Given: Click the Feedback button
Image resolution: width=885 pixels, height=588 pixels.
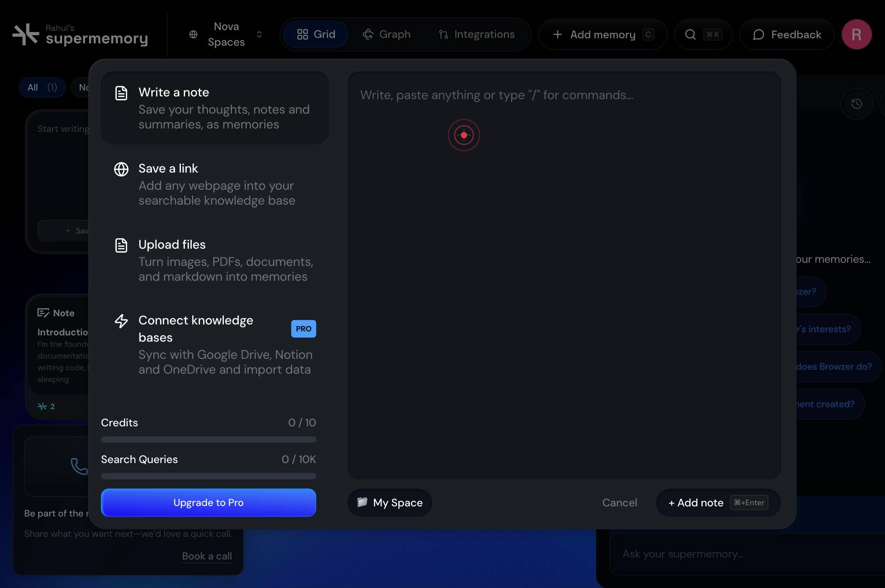Looking at the screenshot, I should (x=787, y=34).
